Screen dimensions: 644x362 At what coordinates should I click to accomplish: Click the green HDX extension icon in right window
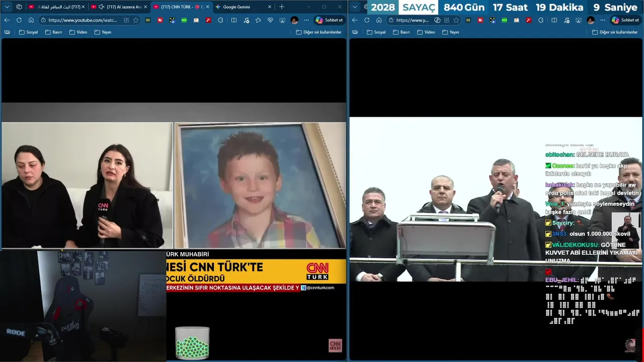coord(504,20)
